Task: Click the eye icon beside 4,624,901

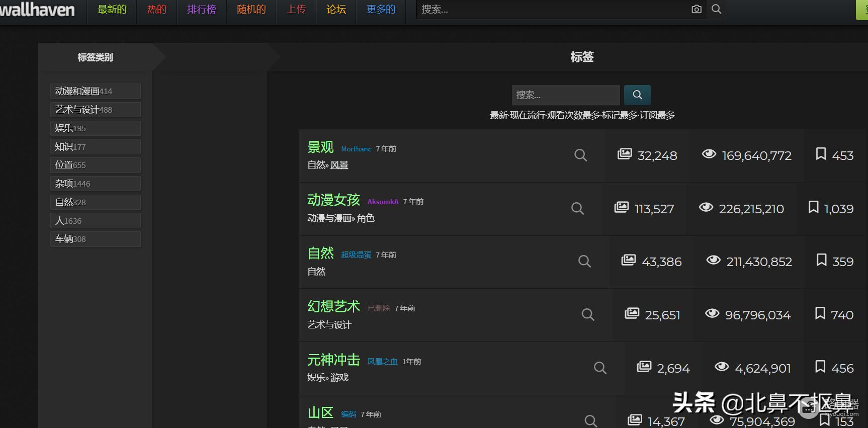Action: click(x=722, y=367)
